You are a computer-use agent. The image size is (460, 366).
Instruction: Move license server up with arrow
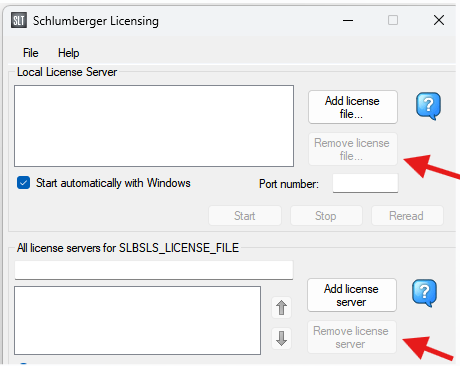(x=281, y=307)
